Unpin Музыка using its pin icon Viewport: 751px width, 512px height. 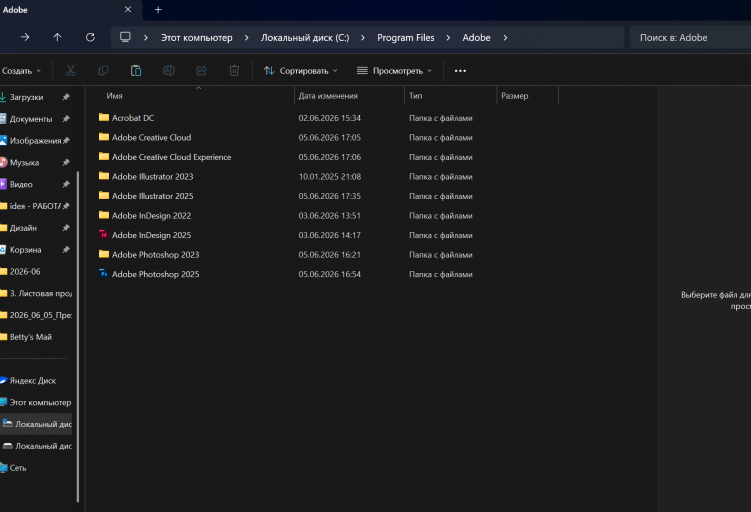(66, 162)
